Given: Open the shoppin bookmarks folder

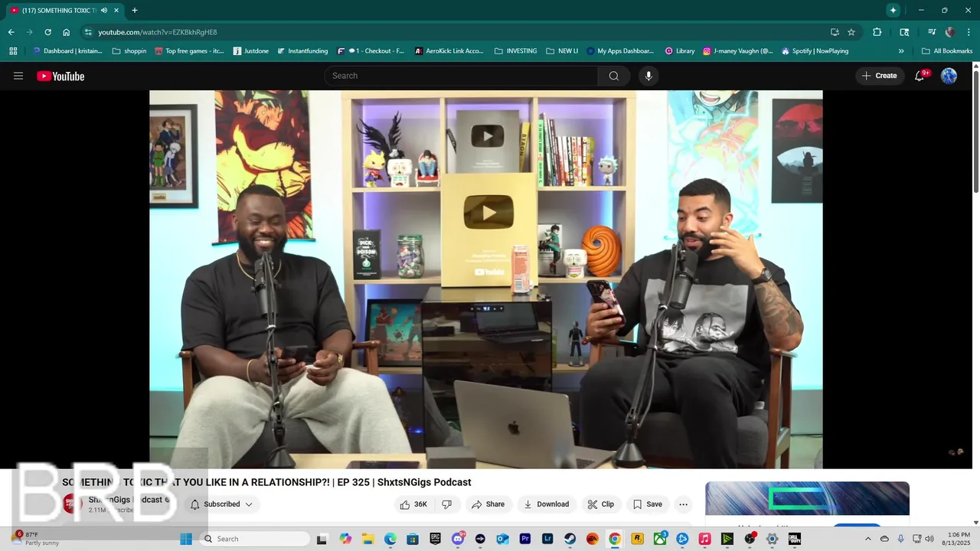Looking at the screenshot, I should click(x=129, y=51).
